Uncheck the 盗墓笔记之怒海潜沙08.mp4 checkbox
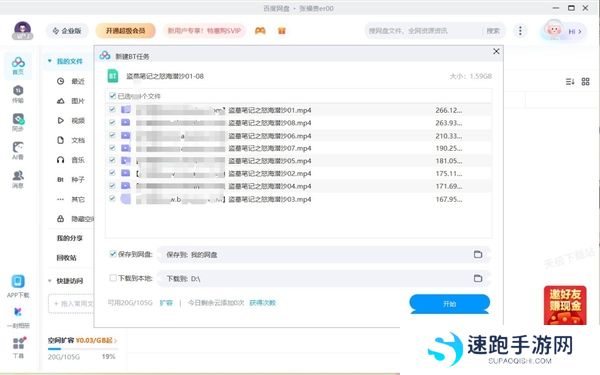Viewport: 600px width, 375px height. tap(112, 122)
